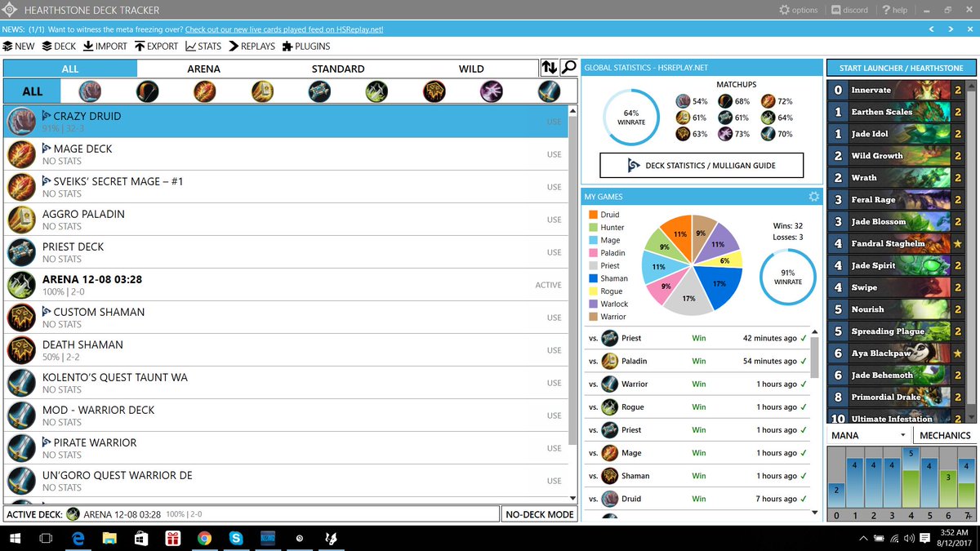Use Pirate Warrior deck

(x=555, y=448)
